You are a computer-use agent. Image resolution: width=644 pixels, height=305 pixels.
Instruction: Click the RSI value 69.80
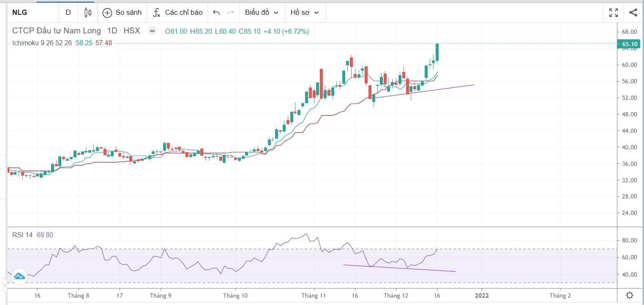click(45, 235)
